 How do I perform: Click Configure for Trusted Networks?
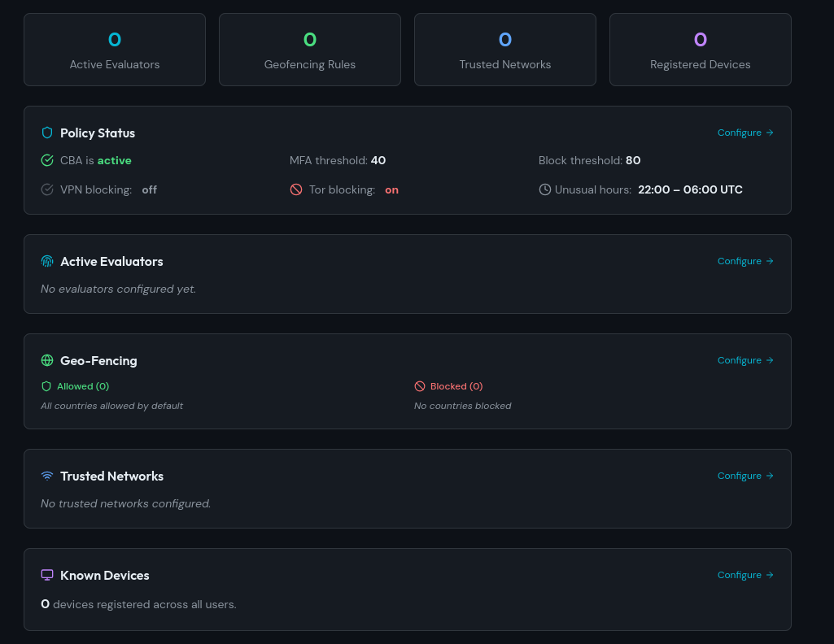click(744, 476)
